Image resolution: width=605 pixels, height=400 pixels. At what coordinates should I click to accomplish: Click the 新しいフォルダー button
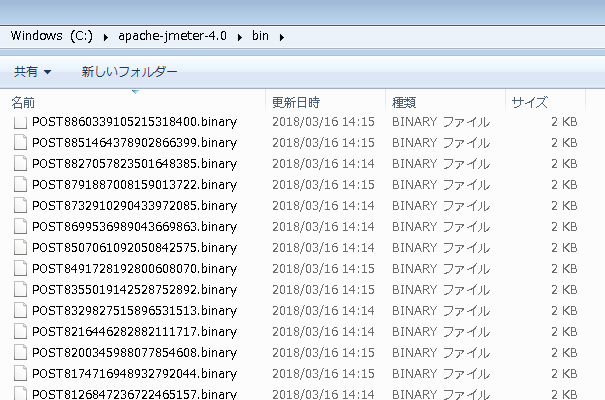tap(129, 72)
